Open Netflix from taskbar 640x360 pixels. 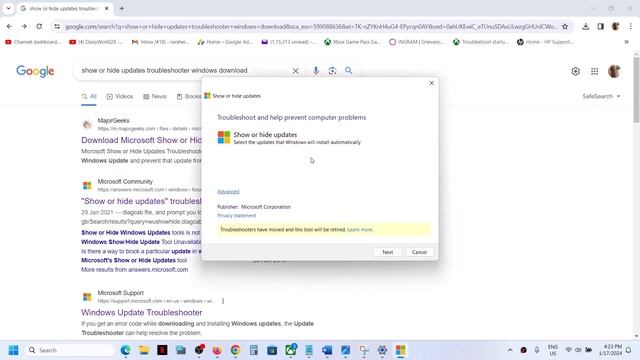(x=162, y=350)
